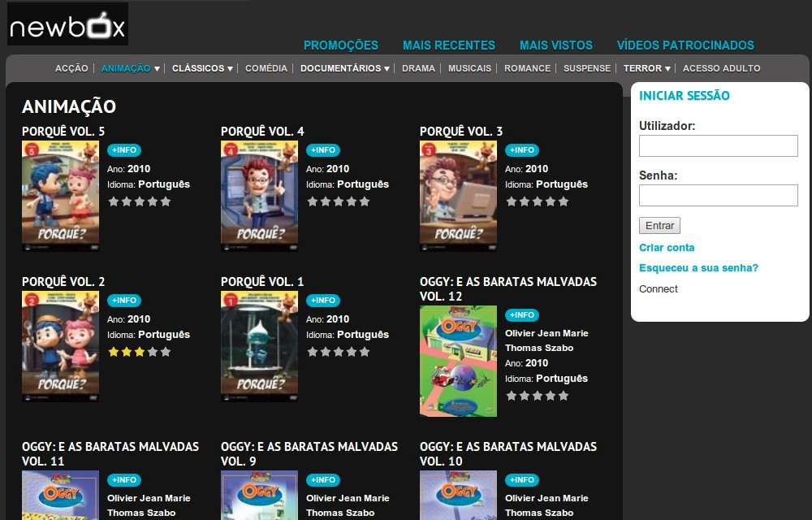Open the Oggy Vol. 10 cover
Screen dimensions: 812x520
click(458, 495)
